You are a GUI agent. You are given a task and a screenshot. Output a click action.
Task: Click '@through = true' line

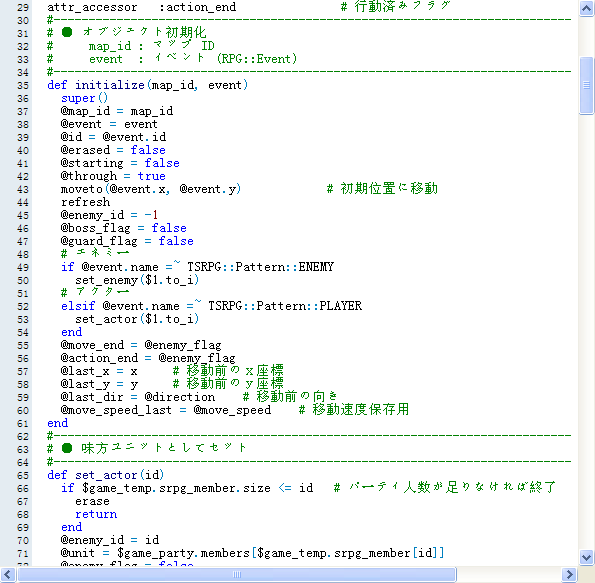click(113, 176)
